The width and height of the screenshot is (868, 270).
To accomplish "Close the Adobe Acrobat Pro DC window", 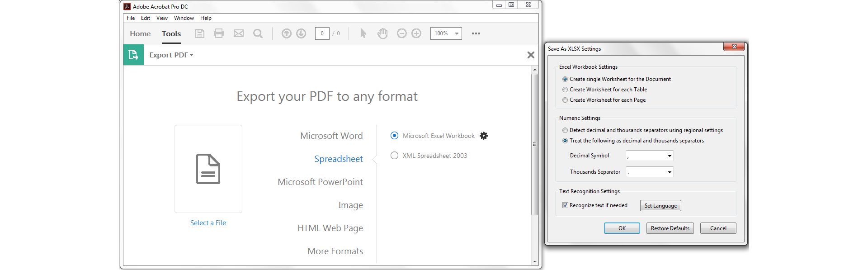I will [528, 5].
